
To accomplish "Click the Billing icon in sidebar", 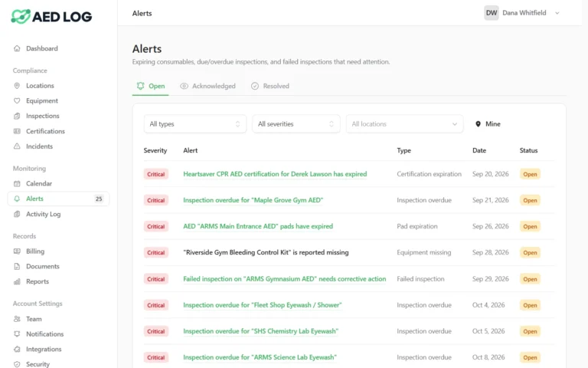I will coord(17,251).
